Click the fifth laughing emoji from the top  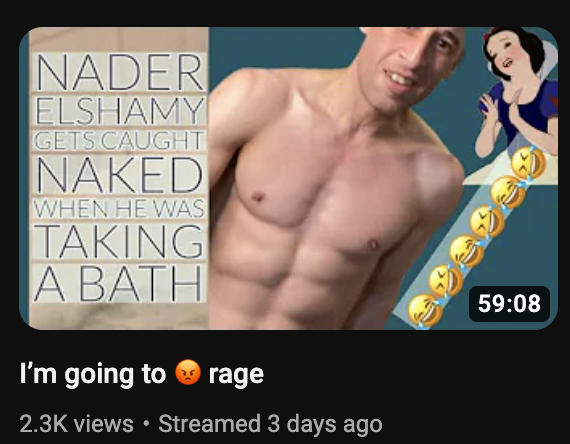446,281
